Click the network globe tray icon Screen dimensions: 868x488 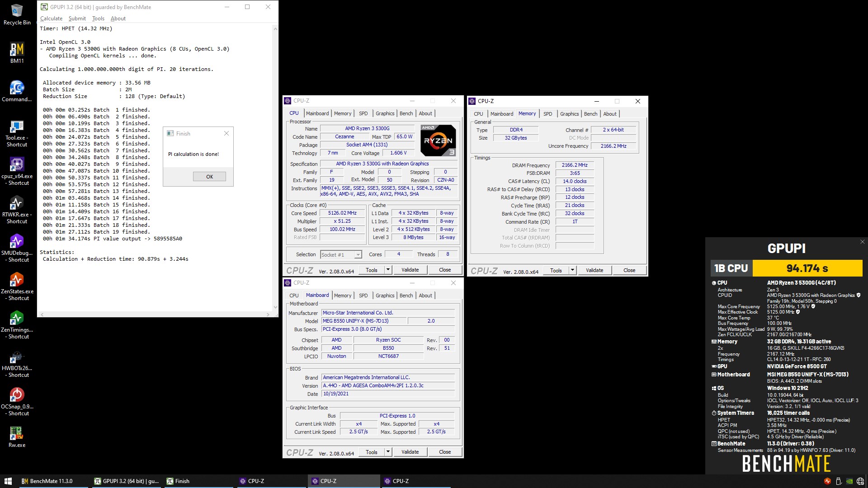point(860,481)
